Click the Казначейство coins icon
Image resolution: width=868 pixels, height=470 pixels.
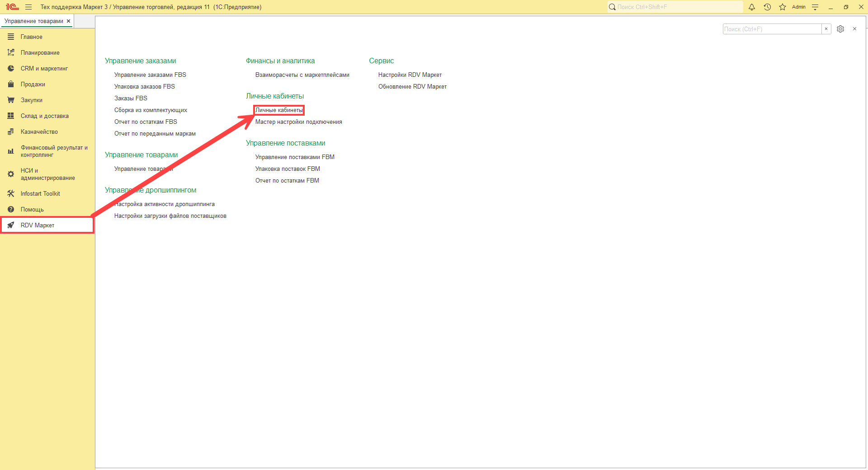[11, 132]
